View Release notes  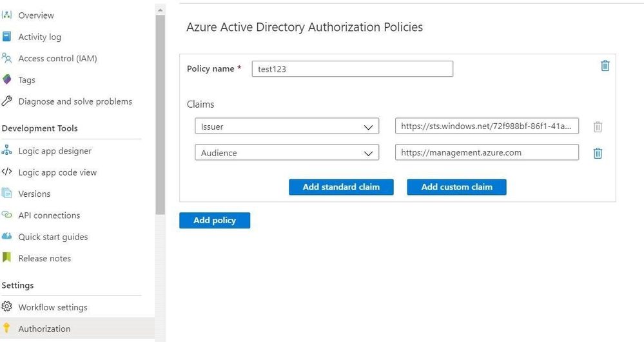(44, 258)
